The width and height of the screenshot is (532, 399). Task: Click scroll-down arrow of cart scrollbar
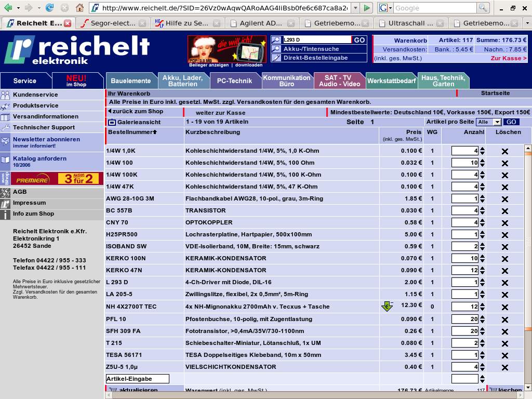pyautogui.click(x=528, y=388)
